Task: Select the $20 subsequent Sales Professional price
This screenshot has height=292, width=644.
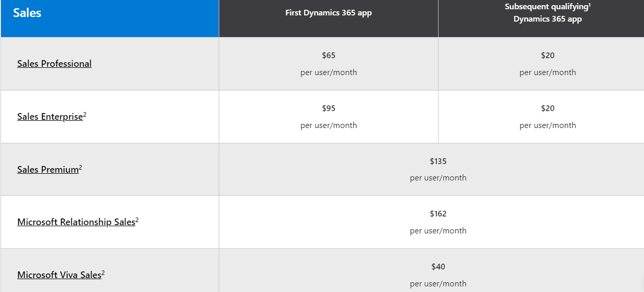Action: coord(547,56)
